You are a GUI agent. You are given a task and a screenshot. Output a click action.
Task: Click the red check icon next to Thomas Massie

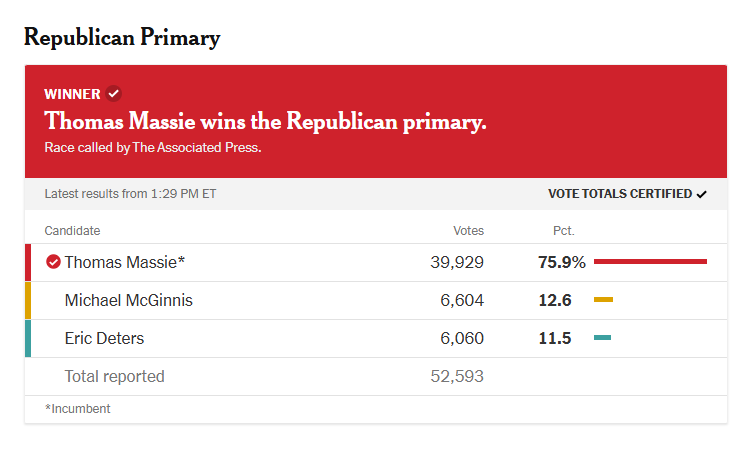(x=53, y=262)
